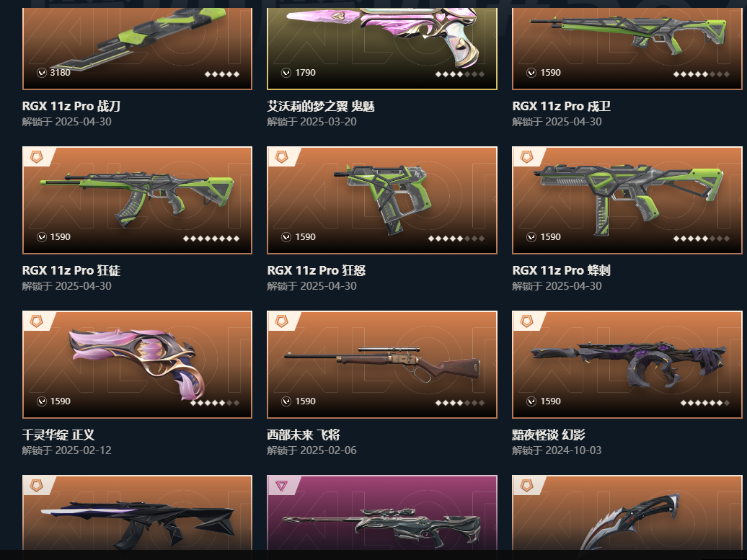Click the tier badge on RGX 11z Pro 狂徒 card
This screenshot has width=747, height=560.
click(37, 156)
